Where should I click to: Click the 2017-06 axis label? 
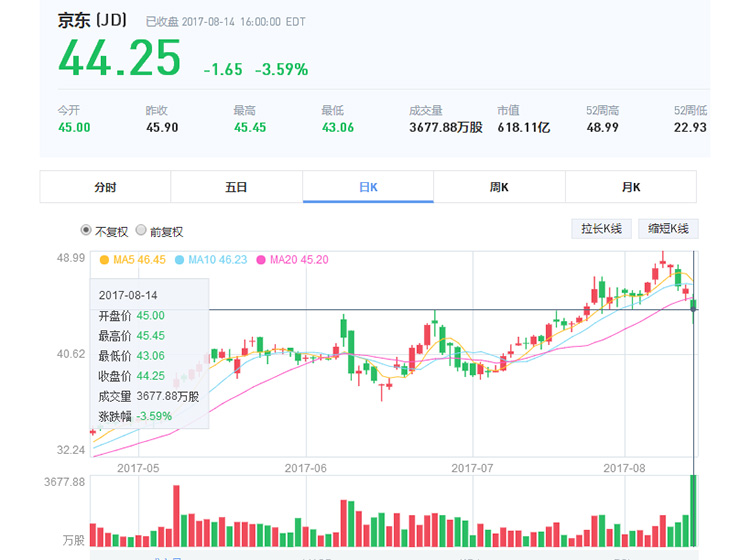(306, 468)
